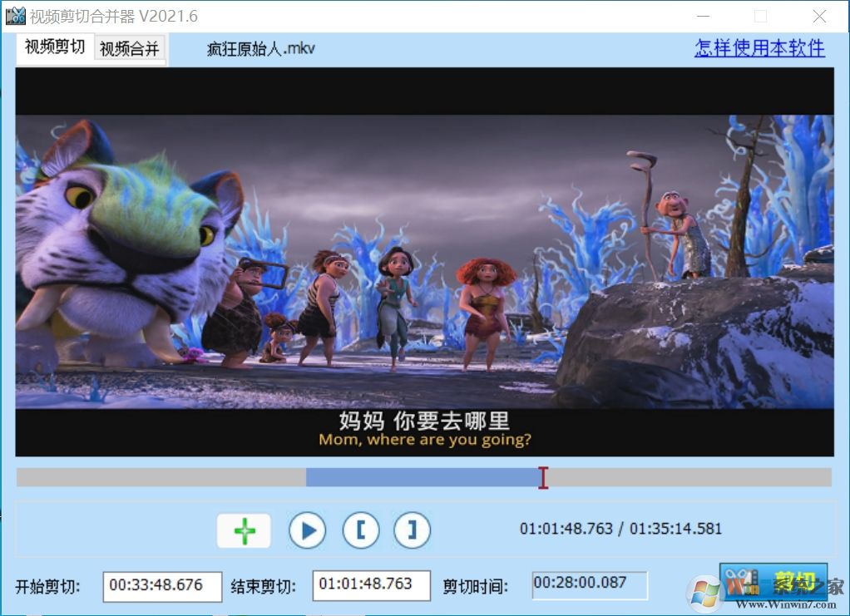Click the 结束剪切 end time field
Screen dimensions: 850x616
tap(371, 584)
